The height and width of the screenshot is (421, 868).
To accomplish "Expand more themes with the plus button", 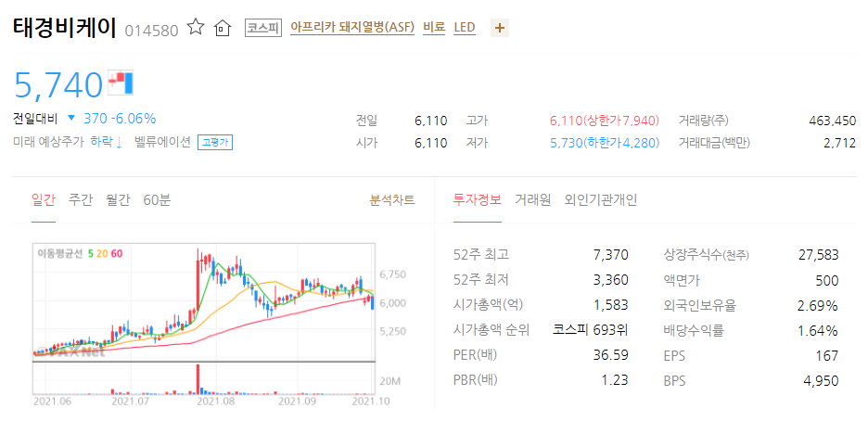I will pos(499,28).
